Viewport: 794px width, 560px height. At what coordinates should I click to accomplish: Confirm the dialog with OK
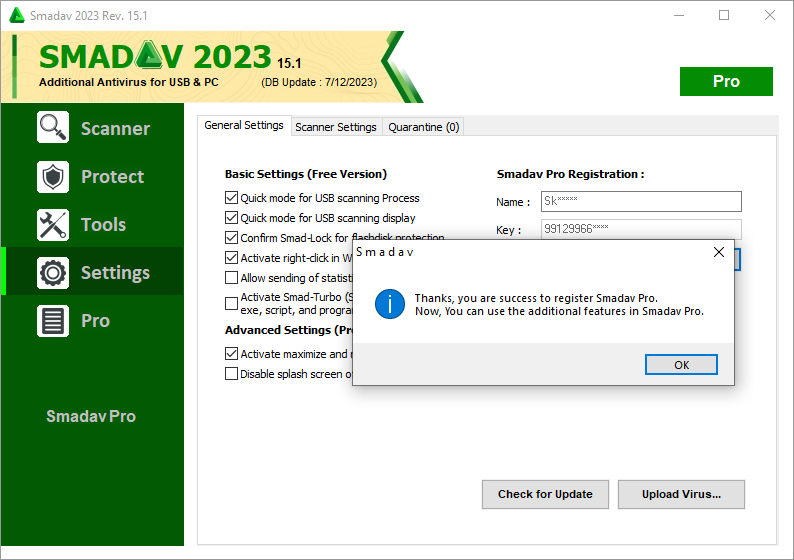pos(681,365)
